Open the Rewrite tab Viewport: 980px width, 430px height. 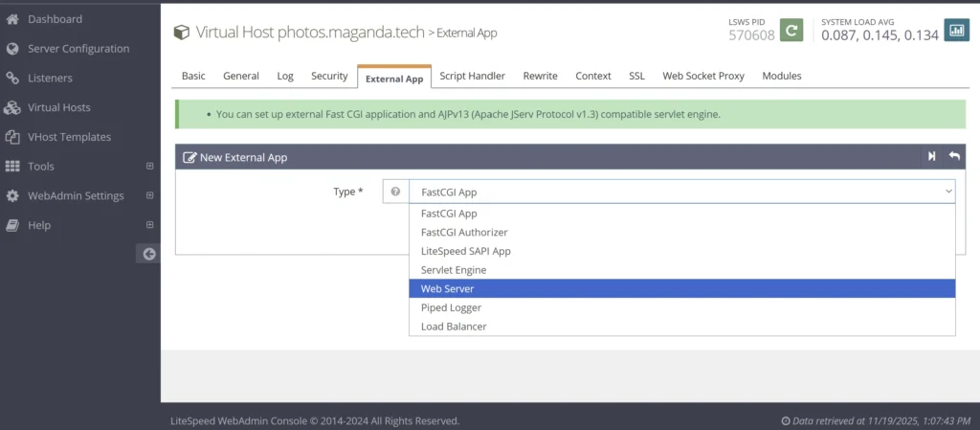[540, 77]
